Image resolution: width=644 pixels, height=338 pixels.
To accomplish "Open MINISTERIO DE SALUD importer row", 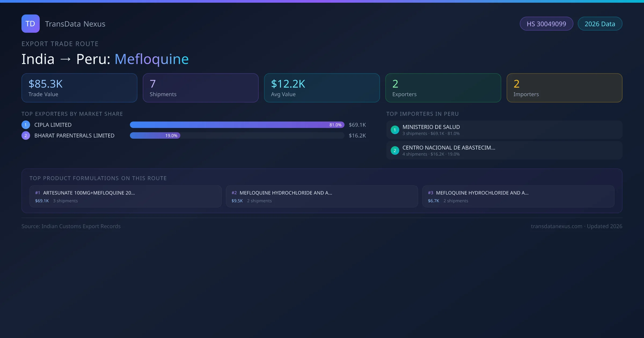I will (504, 130).
